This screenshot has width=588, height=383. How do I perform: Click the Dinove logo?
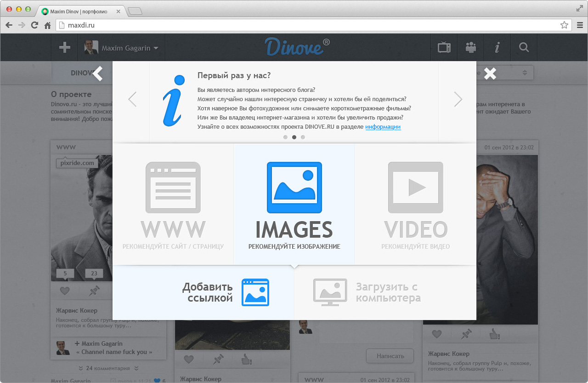[x=297, y=47]
